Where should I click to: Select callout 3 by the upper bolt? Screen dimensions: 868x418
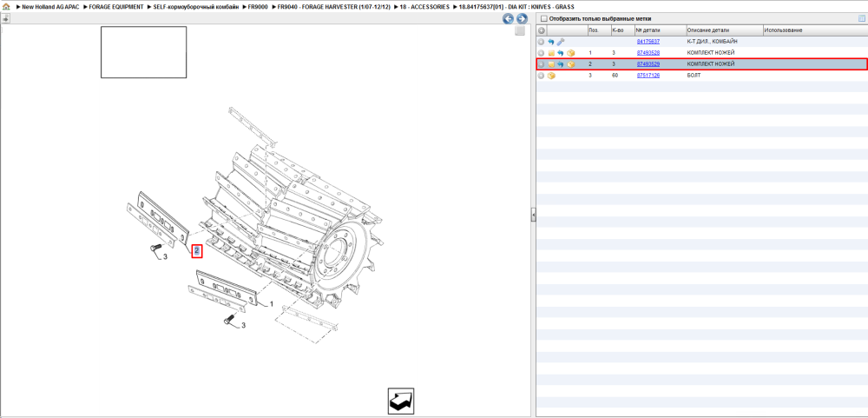(x=165, y=256)
